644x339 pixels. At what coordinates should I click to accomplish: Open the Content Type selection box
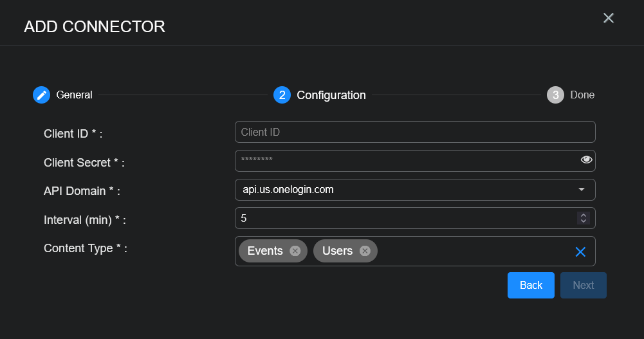coord(473,251)
